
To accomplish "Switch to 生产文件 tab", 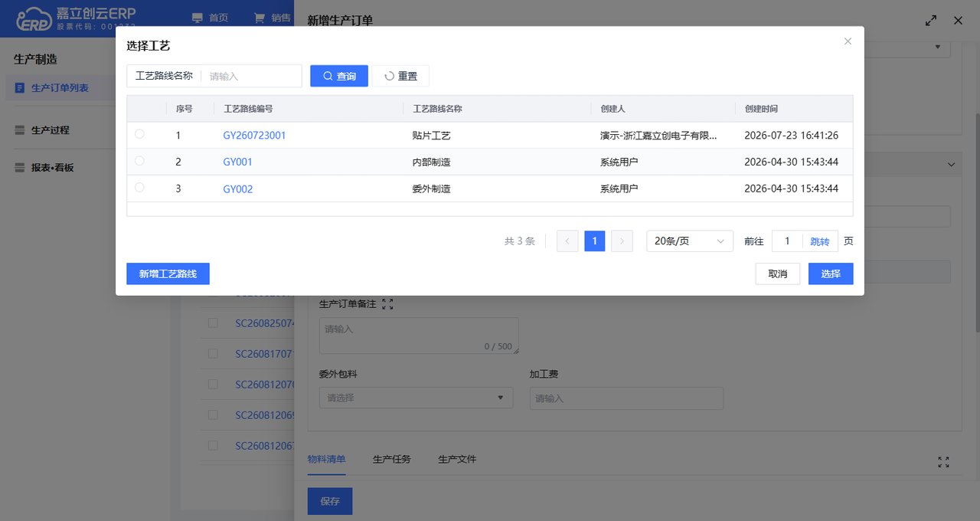I will click(x=457, y=459).
